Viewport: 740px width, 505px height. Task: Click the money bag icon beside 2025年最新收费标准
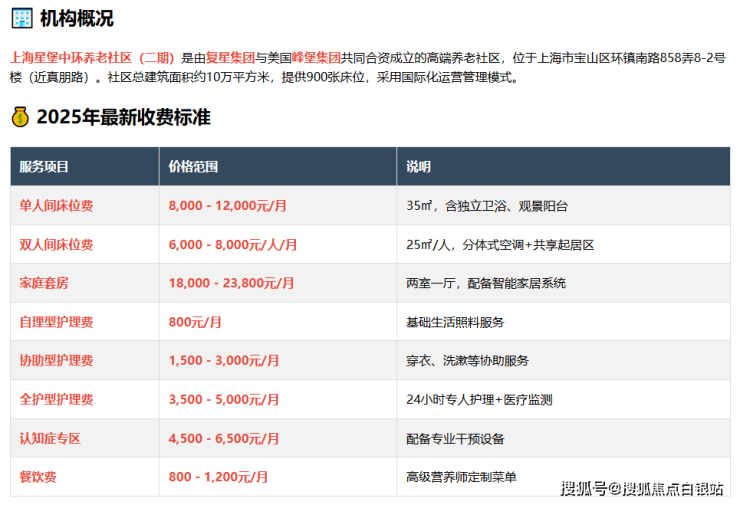20,117
